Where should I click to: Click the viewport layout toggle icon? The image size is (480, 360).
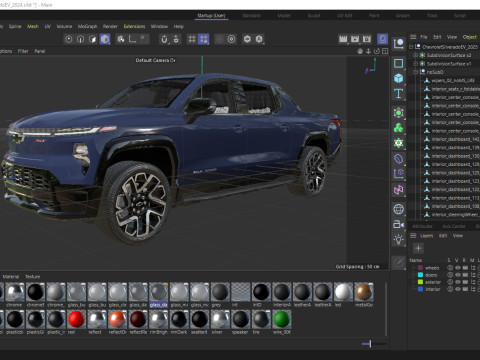[385, 51]
